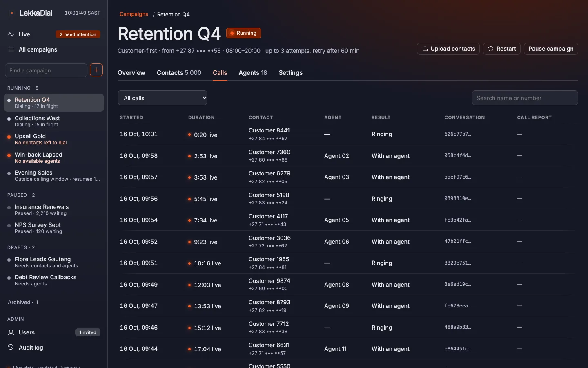
Task: Click the upload icon in Upload contacts
Action: pos(425,49)
